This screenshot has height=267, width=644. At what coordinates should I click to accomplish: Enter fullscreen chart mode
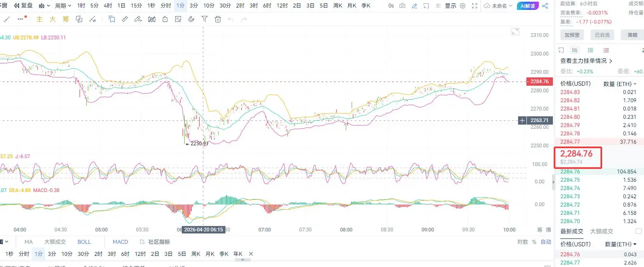point(475,6)
